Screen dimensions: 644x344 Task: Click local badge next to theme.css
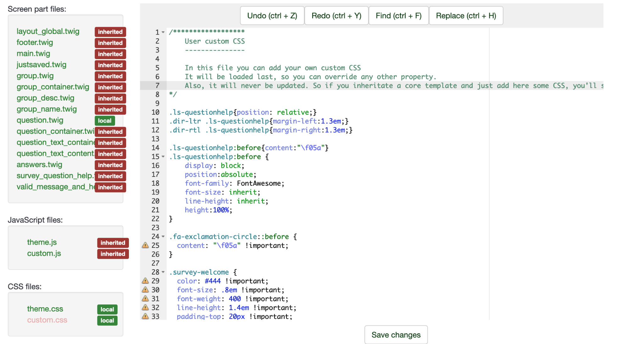coord(107,309)
